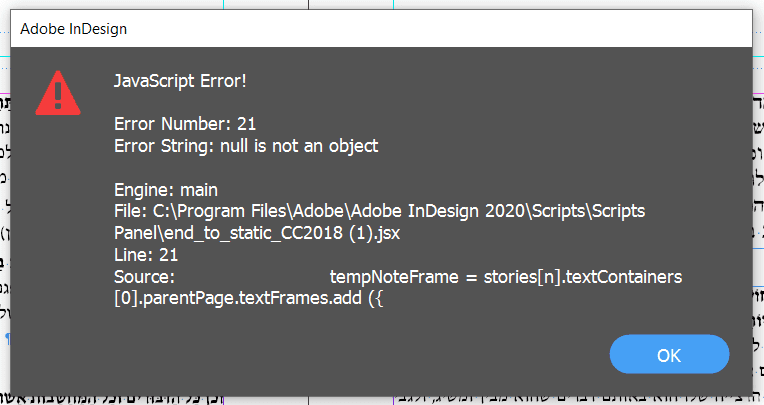The width and height of the screenshot is (764, 405).
Task: Click the red warning triangle icon
Action: coord(56,94)
